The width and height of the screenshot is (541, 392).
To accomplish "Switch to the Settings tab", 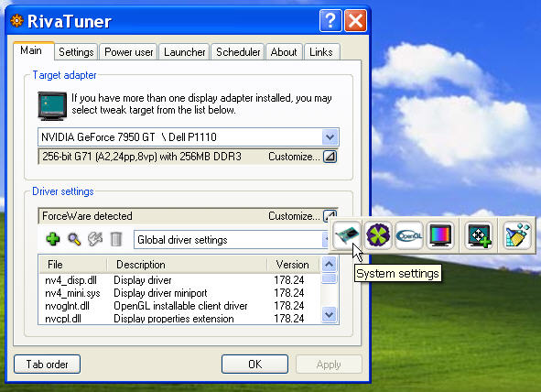I will coord(76,52).
